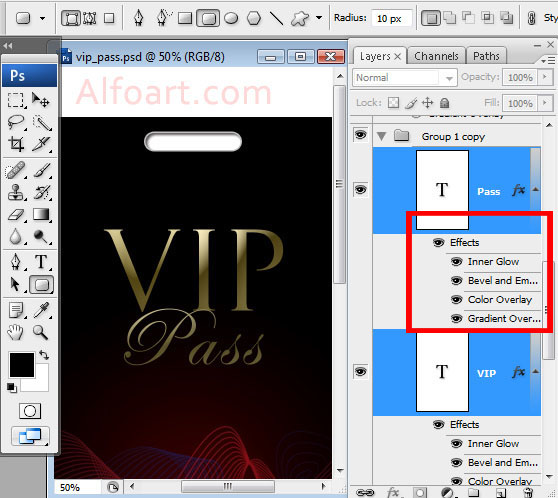The width and height of the screenshot is (558, 498).
Task: Select the Horizontal Type tool
Action: click(41, 262)
